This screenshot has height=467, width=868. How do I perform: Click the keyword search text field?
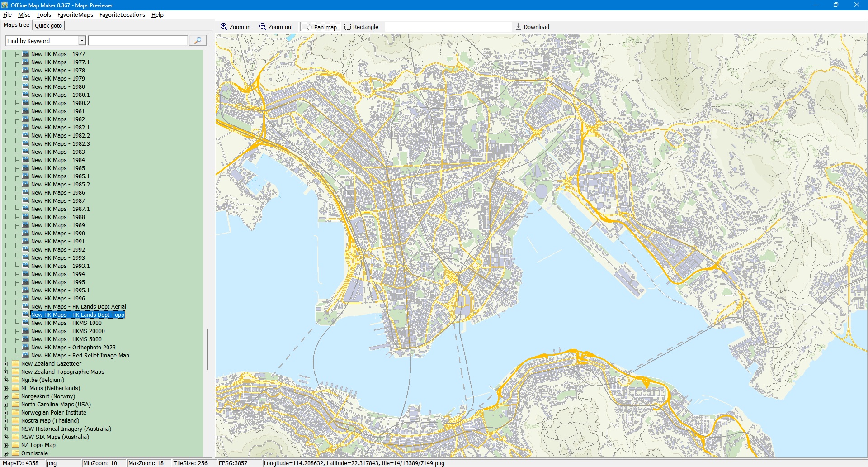point(137,41)
